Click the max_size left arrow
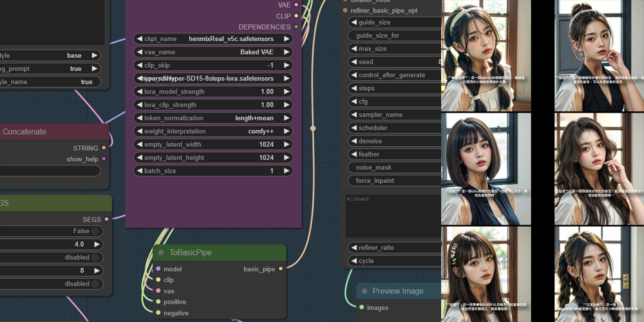Image resolution: width=644 pixels, height=322 pixels. point(353,48)
